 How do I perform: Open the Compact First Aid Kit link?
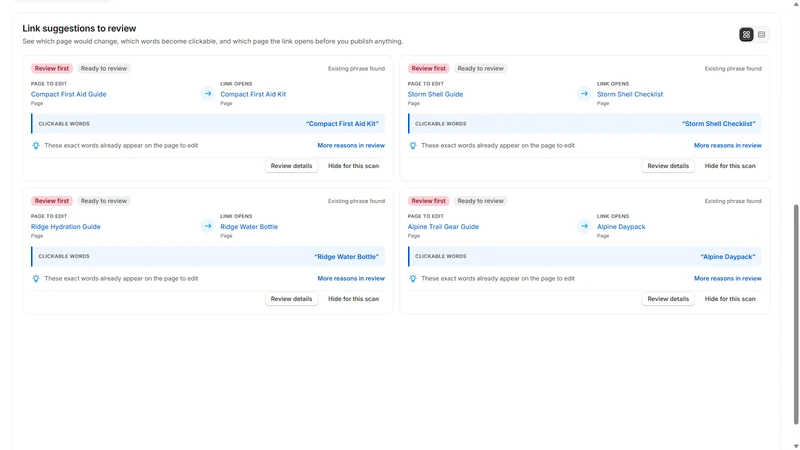pyautogui.click(x=253, y=94)
